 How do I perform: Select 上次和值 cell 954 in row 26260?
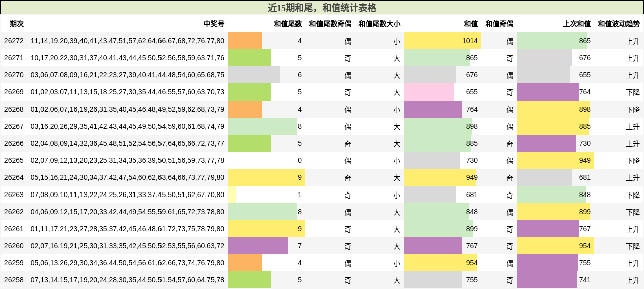click(x=555, y=246)
